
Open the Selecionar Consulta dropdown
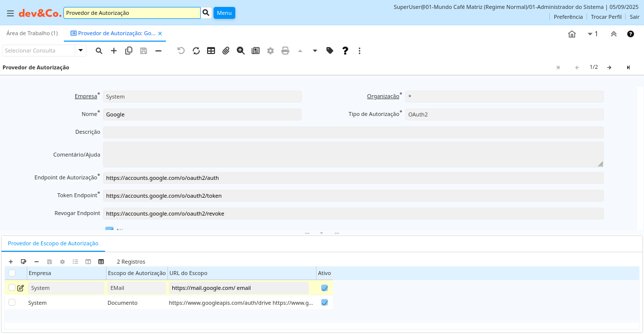[81, 51]
